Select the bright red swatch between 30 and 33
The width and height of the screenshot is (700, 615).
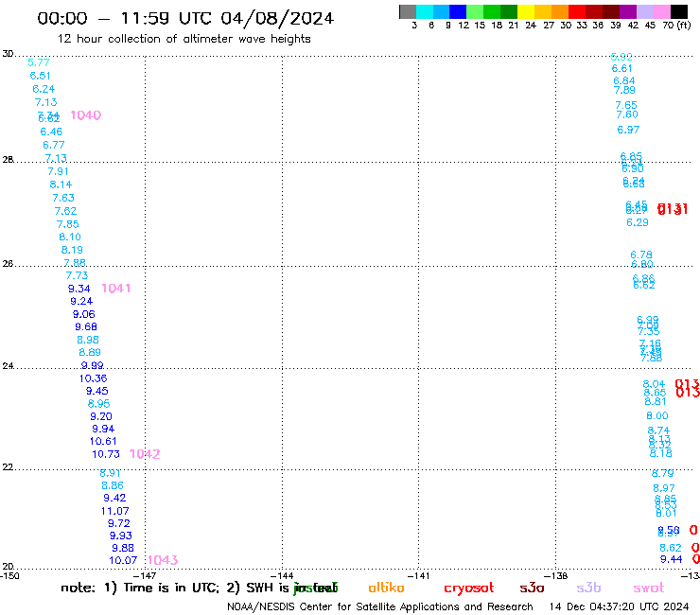coord(577,11)
